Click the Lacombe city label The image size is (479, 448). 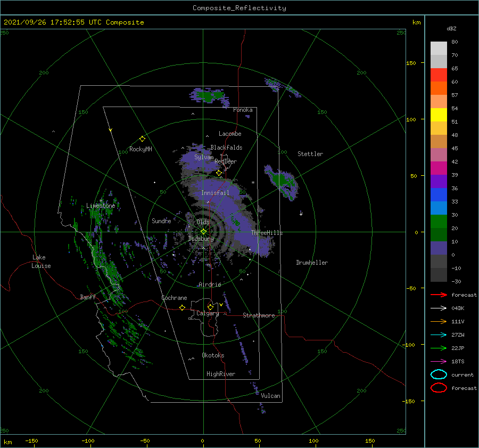(230, 134)
